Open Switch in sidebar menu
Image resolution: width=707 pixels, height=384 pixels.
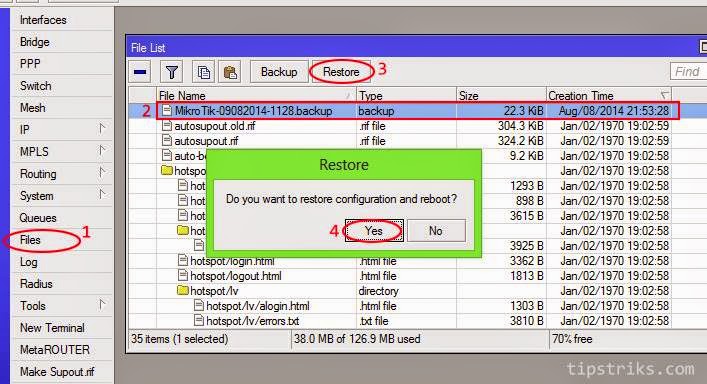pyautogui.click(x=36, y=86)
